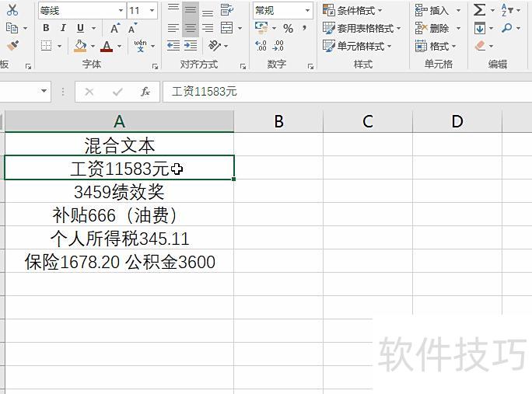Screen dimensions: 532x394
Task: Click the wén phonetic guide icon
Action: point(140,46)
